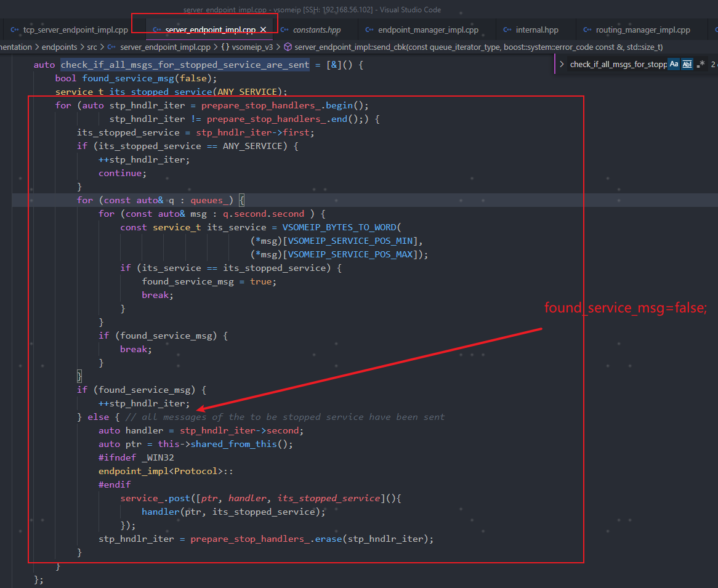Click C++ file icon of internal.hpp tab
Image resolution: width=718 pixels, height=588 pixels.
(x=507, y=30)
